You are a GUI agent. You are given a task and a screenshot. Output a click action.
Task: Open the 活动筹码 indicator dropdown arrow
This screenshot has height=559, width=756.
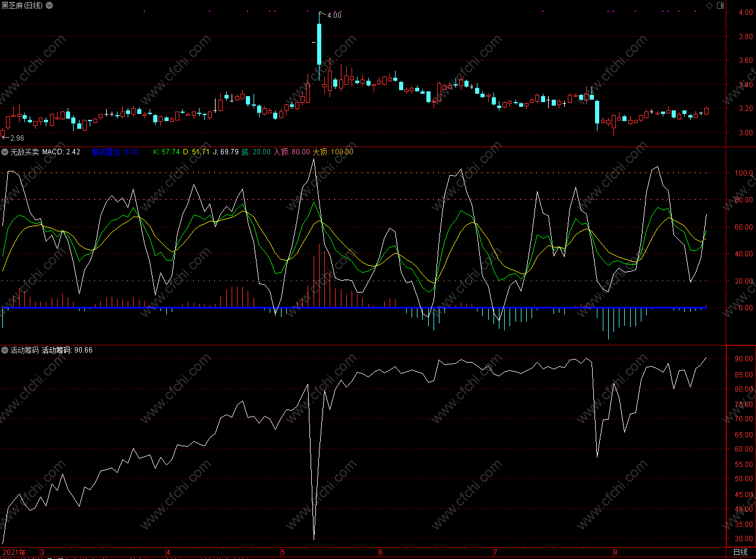click(x=5, y=350)
